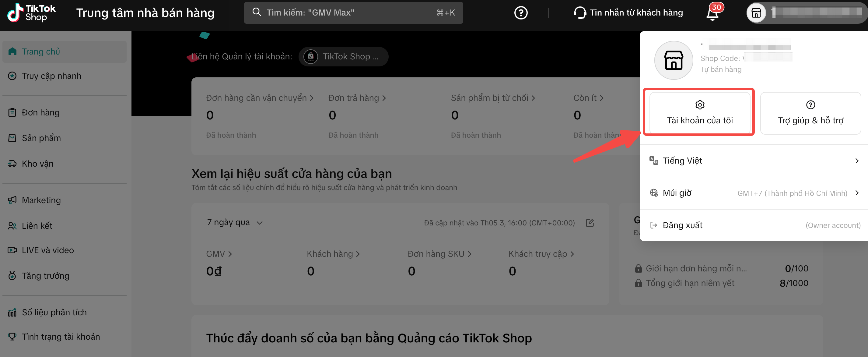The image size is (868, 357).
Task: Open Kho vận sidebar menu
Action: 64,164
